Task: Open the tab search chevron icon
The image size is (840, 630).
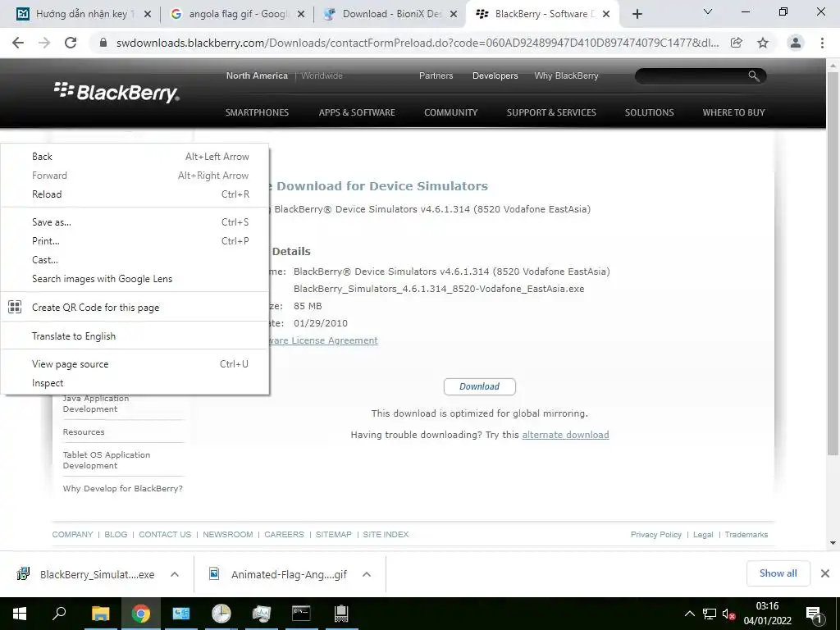Action: 708,11
